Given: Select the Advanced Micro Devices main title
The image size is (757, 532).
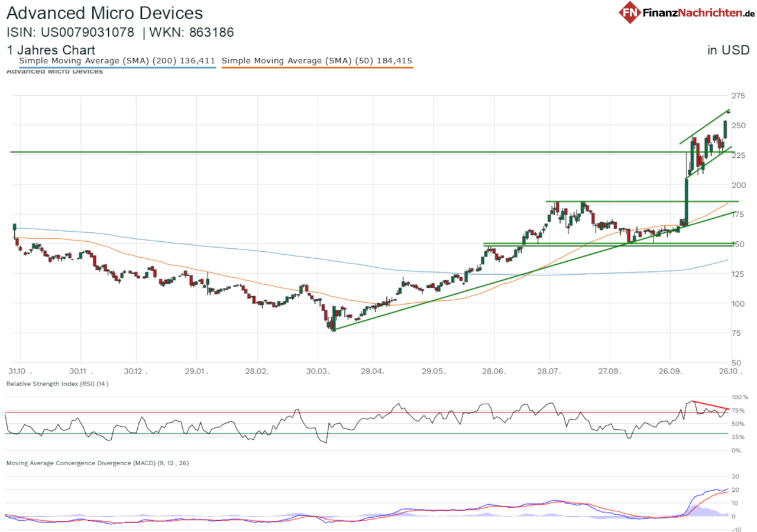Looking at the screenshot, I should tap(105, 13).
